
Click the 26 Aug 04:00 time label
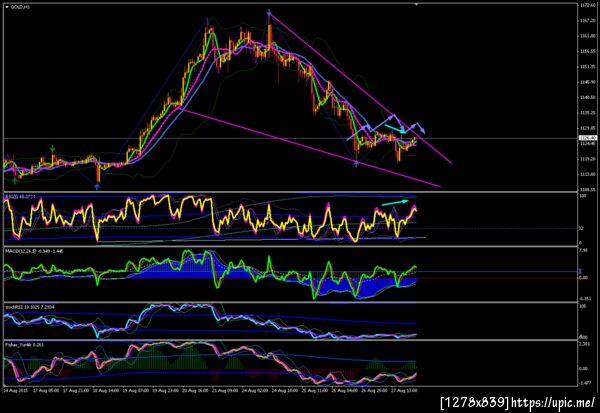(x=345, y=391)
